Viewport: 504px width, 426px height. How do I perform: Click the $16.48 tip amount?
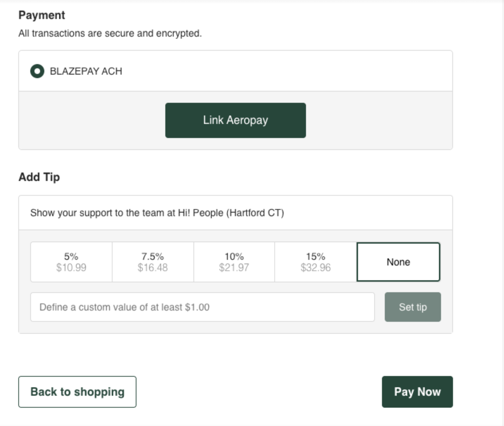[x=153, y=268]
